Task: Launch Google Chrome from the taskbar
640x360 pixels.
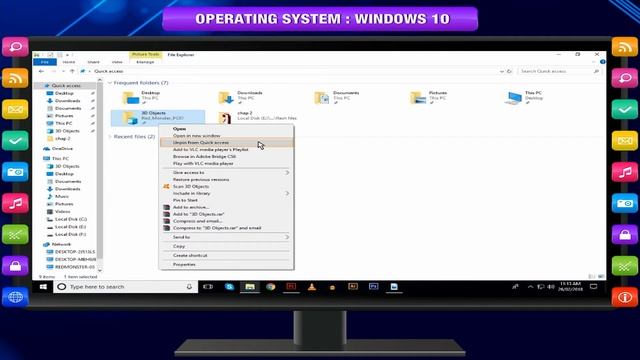Action: point(270,287)
